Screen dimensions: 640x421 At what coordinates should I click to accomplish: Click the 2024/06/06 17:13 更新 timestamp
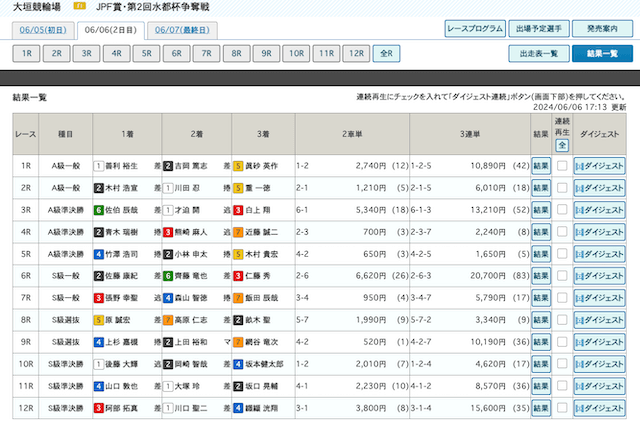pyautogui.click(x=579, y=107)
